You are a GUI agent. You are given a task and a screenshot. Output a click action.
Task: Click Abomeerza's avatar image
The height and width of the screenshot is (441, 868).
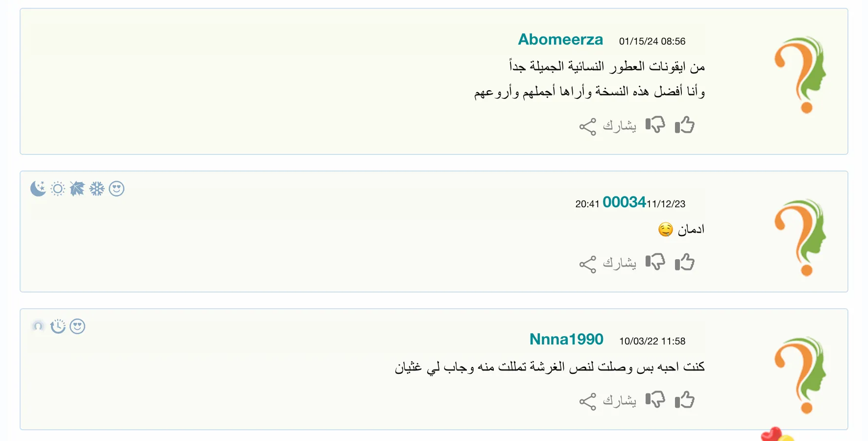pos(800,75)
